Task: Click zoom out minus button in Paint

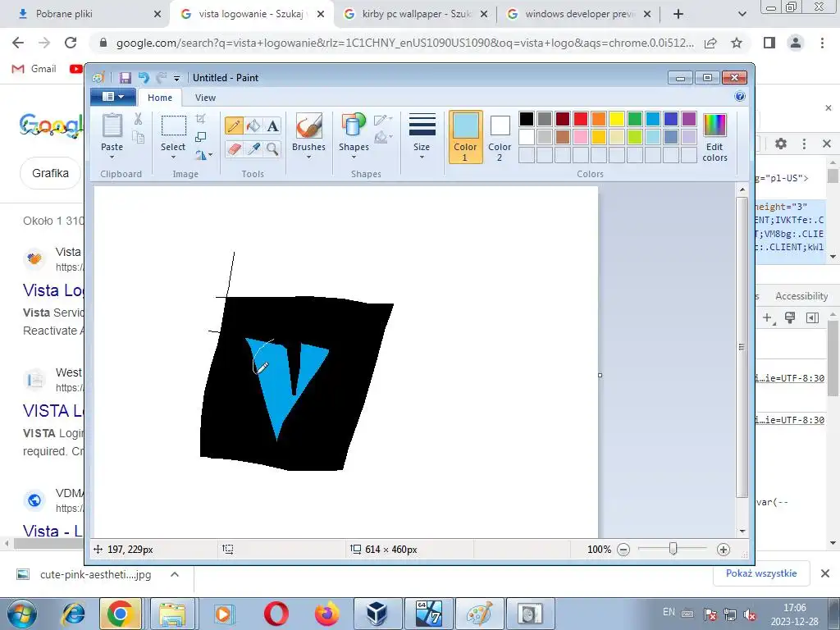Action: point(623,550)
